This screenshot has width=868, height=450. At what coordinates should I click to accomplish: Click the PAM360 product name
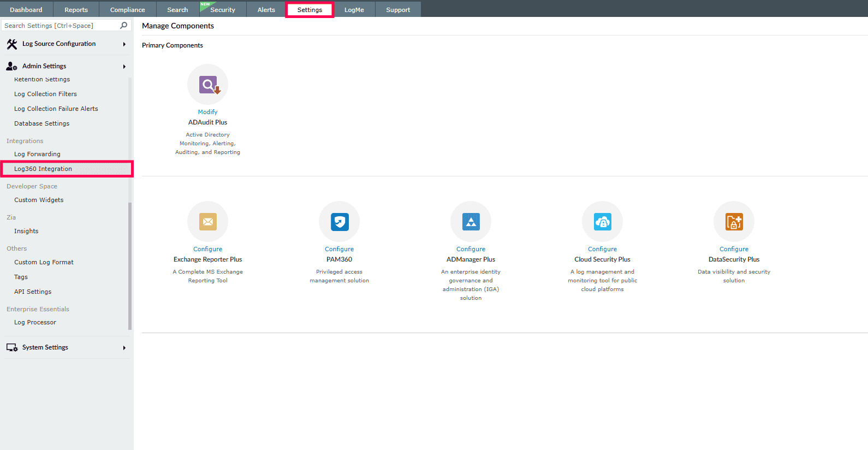pyautogui.click(x=340, y=259)
